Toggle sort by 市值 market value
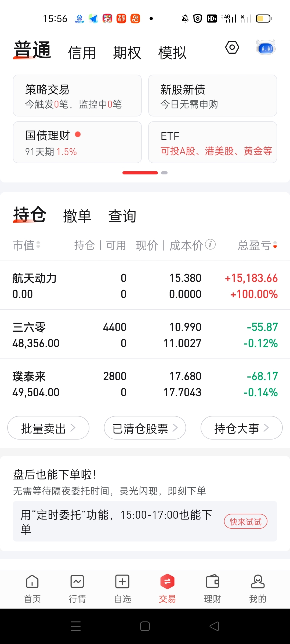290x644 pixels. [x=26, y=245]
